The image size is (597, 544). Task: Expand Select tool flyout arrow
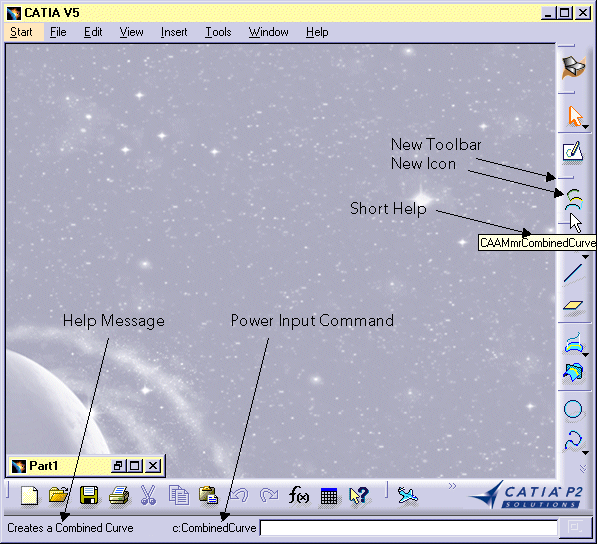coord(586,127)
